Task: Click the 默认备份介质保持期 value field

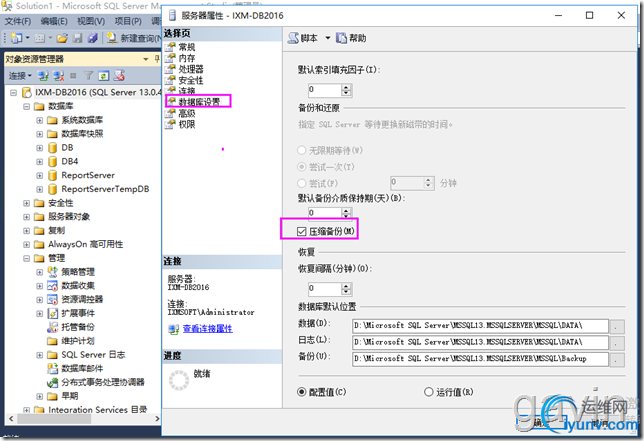Action: click(325, 213)
